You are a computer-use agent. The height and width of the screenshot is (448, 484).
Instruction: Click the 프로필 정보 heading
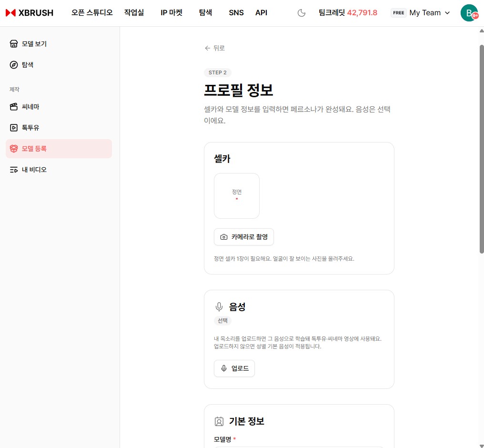(239, 90)
